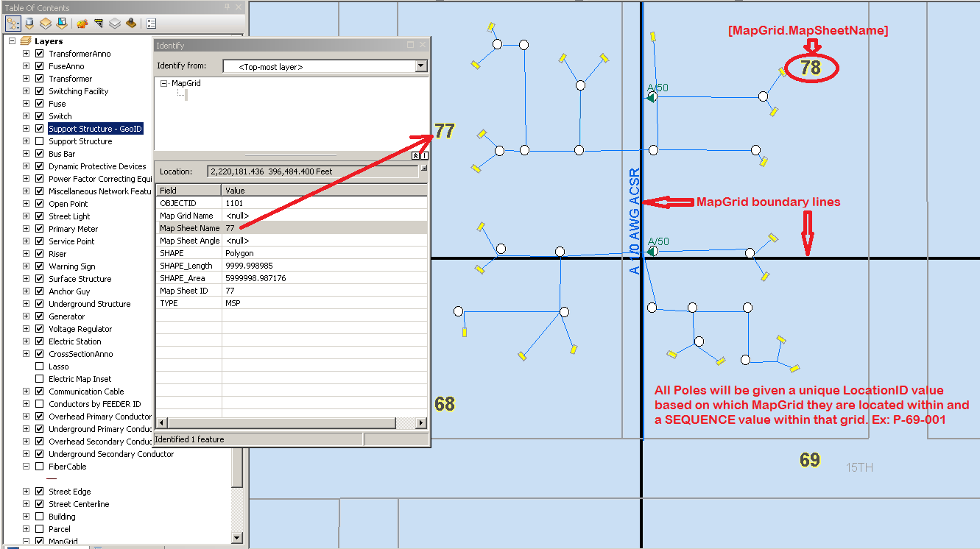Image resolution: width=980 pixels, height=549 pixels.
Task: Disable the Street Light layer
Action: (40, 216)
